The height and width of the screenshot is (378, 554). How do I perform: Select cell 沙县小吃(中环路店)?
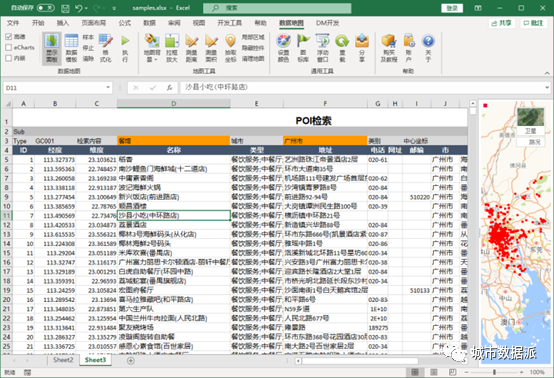coord(174,215)
